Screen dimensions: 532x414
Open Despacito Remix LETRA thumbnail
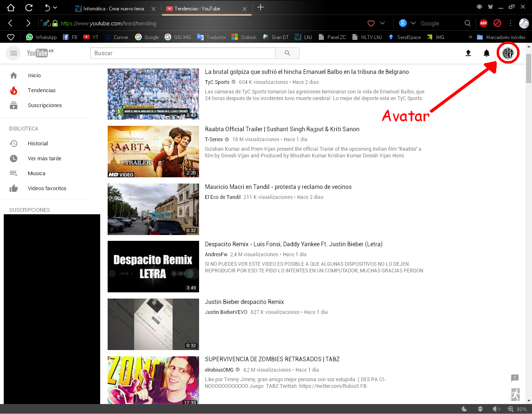click(x=153, y=267)
